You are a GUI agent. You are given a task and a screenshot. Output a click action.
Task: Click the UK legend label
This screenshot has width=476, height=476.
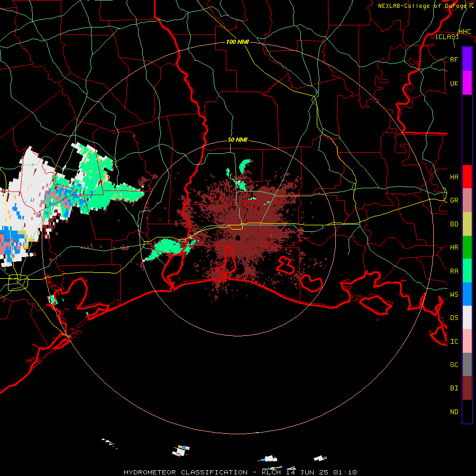[454, 83]
